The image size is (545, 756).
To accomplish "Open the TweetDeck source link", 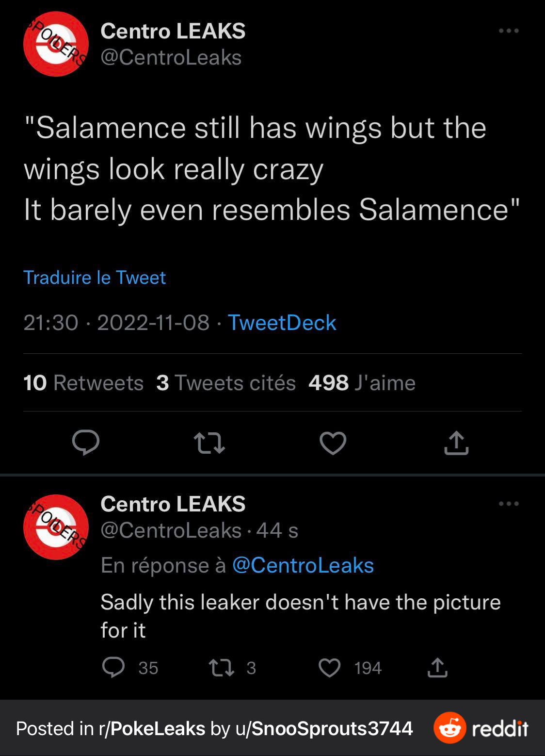I will click(x=282, y=323).
